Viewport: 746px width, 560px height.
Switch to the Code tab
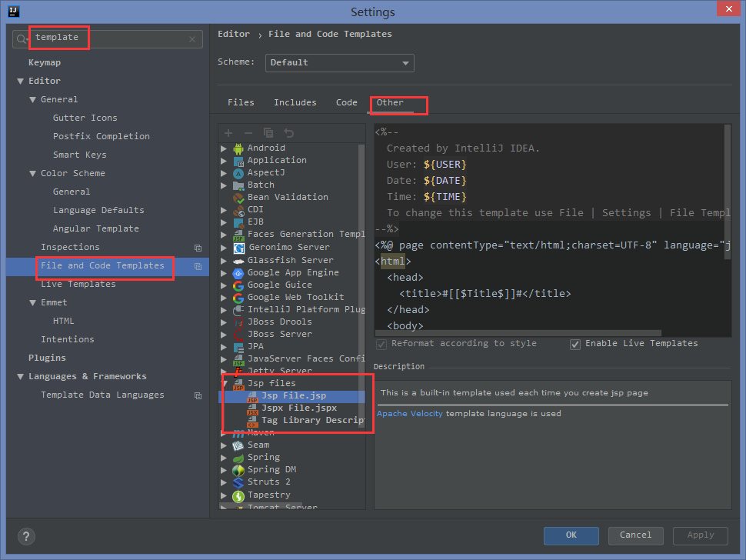[346, 103]
